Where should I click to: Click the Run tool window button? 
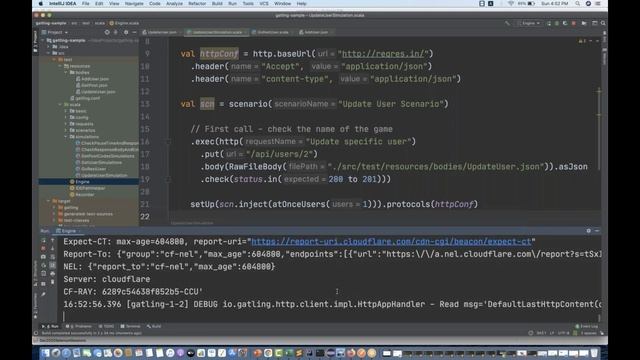[50, 327]
